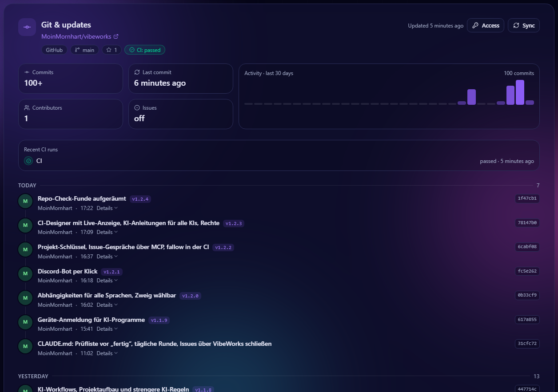Viewport: 558px width, 392px height.
Task: Click the v1.2.1 version tag
Action: pos(112,272)
